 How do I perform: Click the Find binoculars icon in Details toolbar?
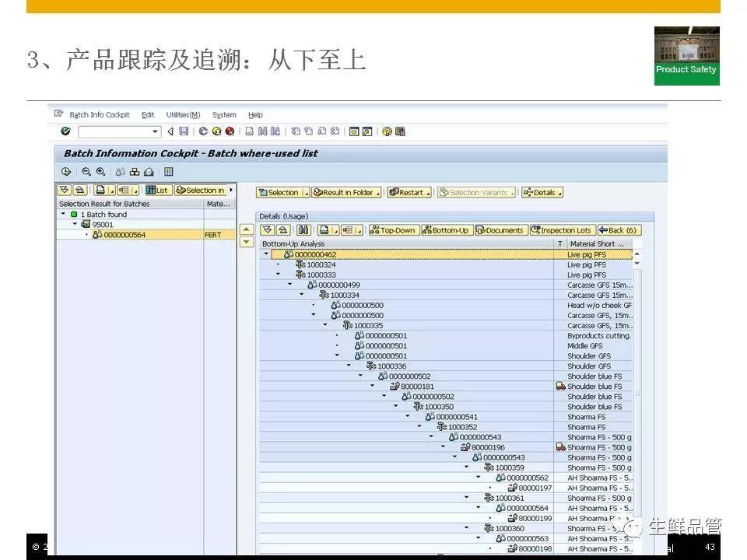pos(303,230)
